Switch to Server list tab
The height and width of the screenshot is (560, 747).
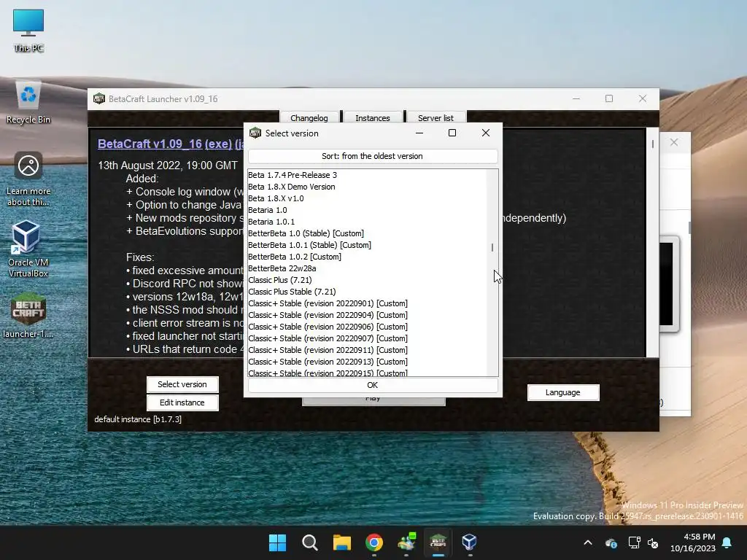436,117
